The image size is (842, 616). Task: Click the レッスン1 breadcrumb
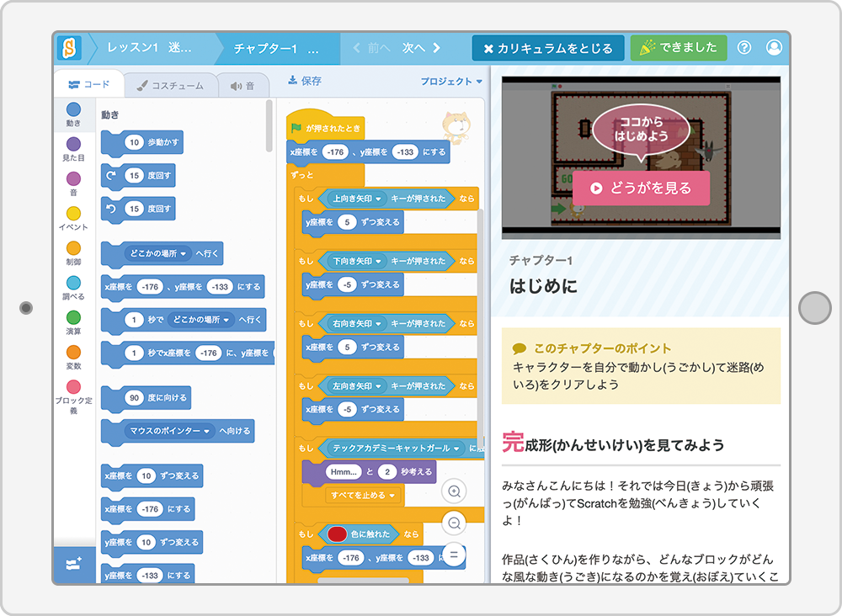[x=149, y=48]
